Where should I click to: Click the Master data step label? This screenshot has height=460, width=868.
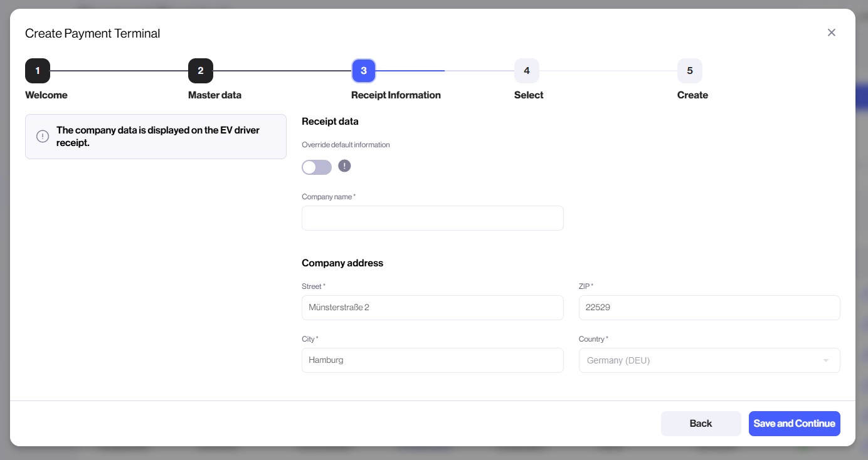[x=214, y=95]
